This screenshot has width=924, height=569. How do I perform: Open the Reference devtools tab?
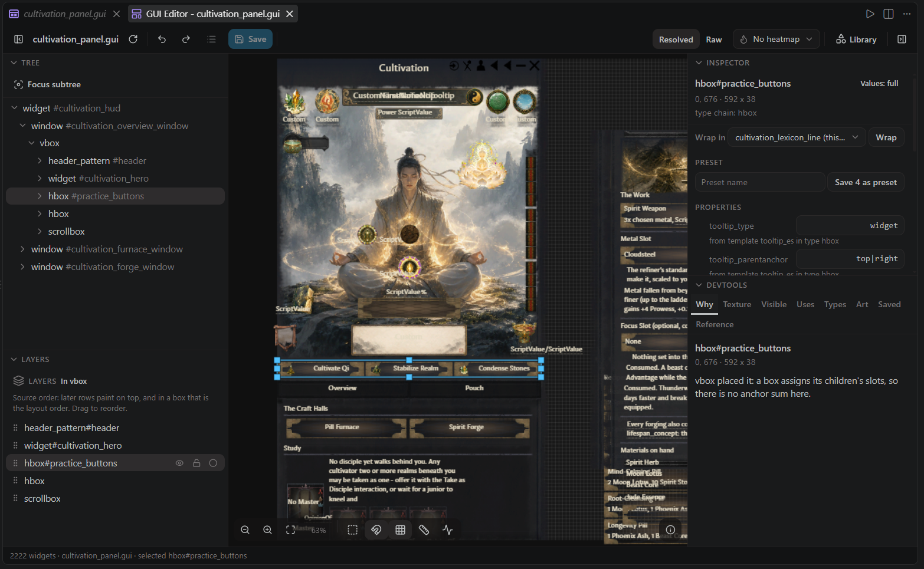[x=715, y=324]
